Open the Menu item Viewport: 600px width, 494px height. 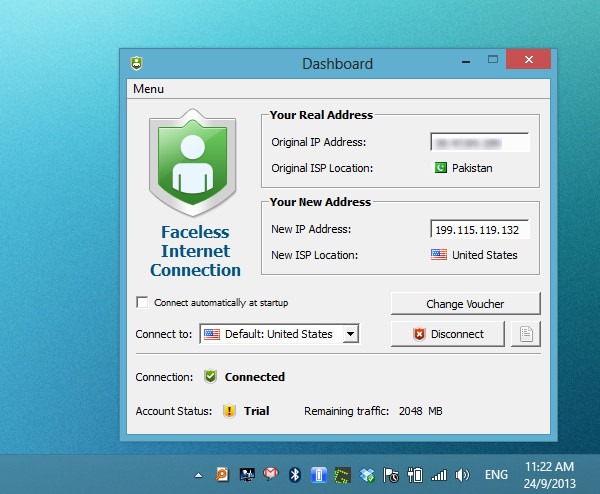148,89
